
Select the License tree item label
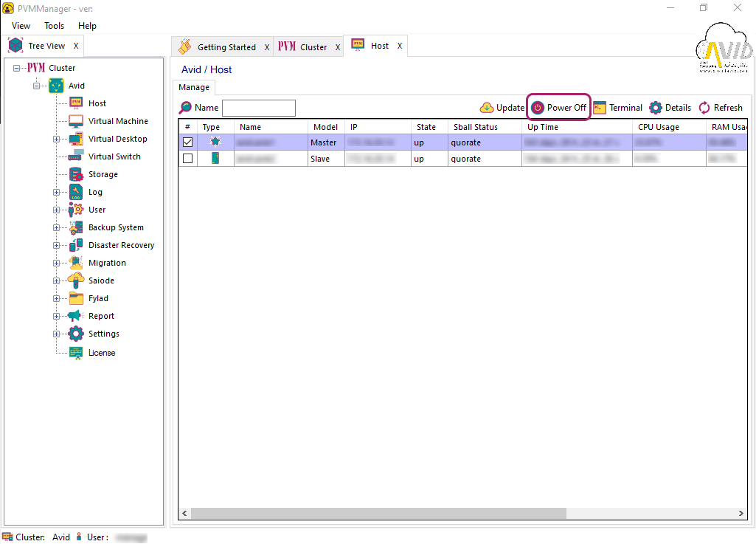102,353
